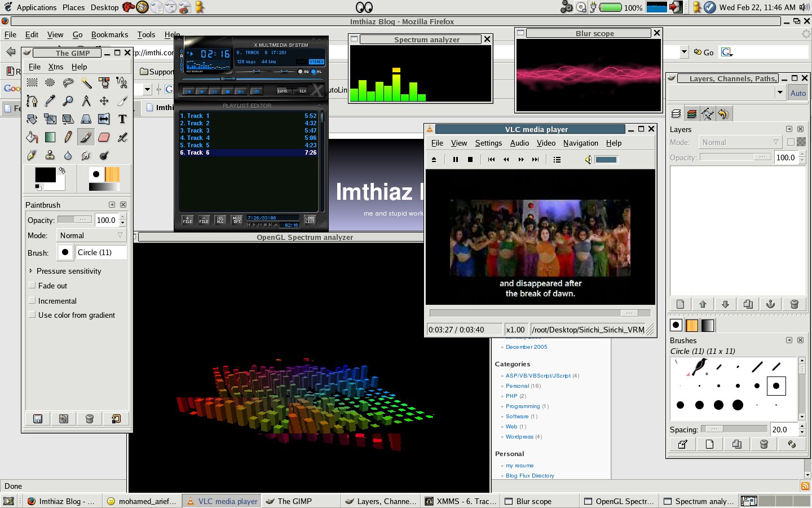Open the Undo History tab icon

723,114
